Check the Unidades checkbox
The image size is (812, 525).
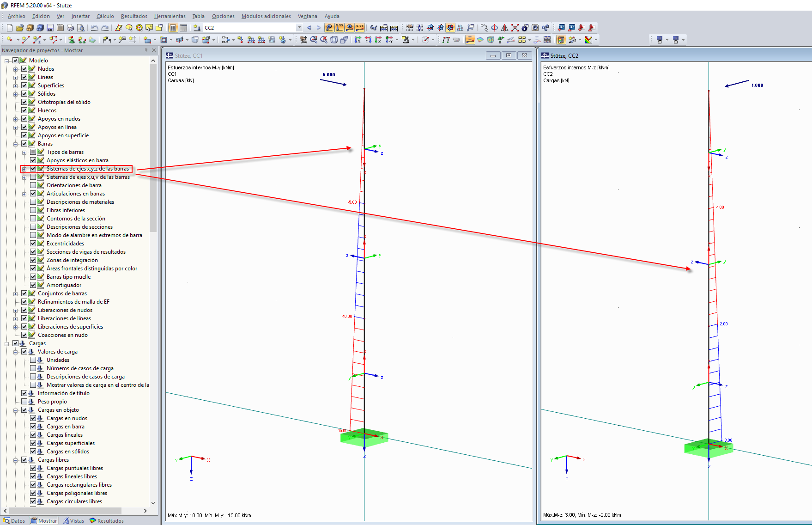click(33, 360)
